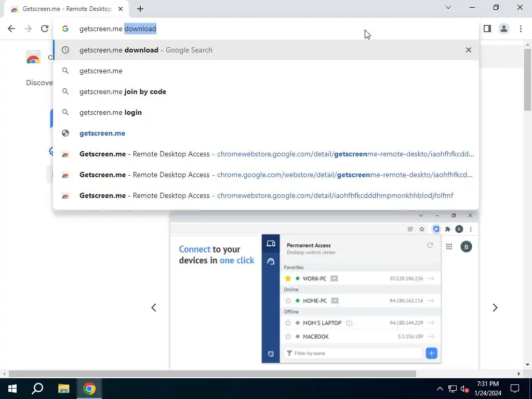Open the blue getscreen.me URL suggestion
The width and height of the screenshot is (532, 399).
[x=266, y=134]
